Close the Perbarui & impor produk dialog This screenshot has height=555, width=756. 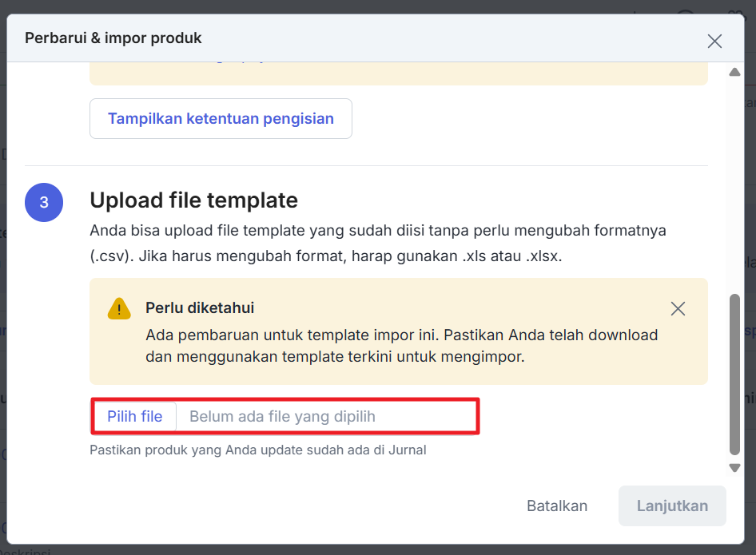click(714, 41)
